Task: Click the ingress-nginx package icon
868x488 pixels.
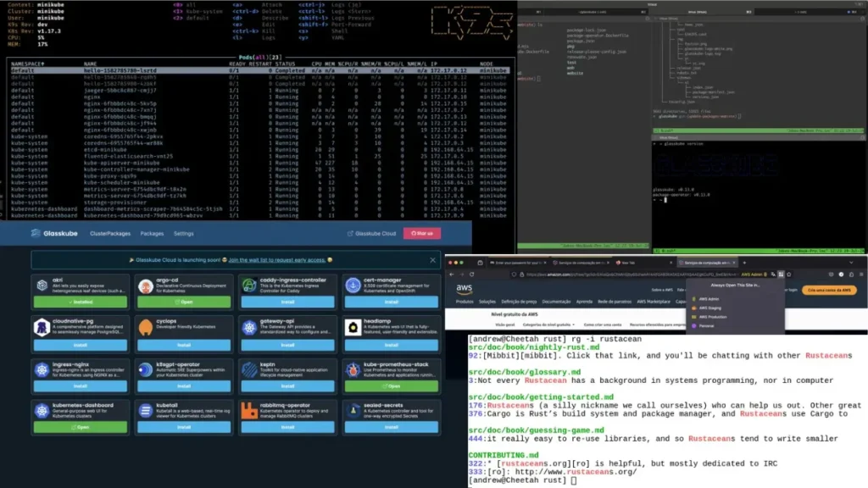Action: 42,369
